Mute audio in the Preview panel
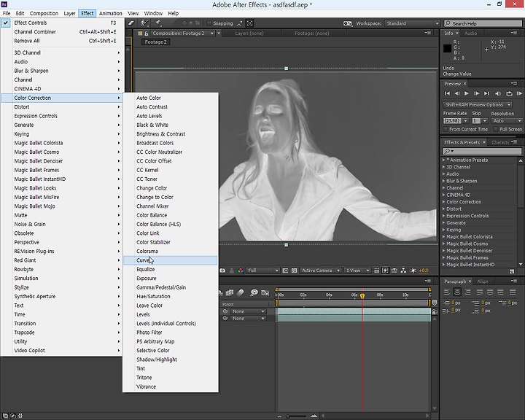Image resolution: width=525 pixels, height=420 pixels. (x=498, y=93)
